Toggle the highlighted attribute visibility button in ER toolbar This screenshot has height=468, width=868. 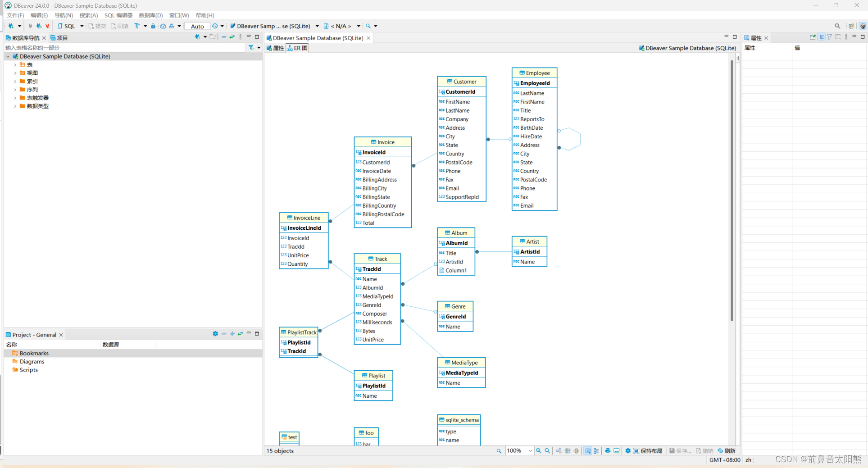tap(588, 451)
